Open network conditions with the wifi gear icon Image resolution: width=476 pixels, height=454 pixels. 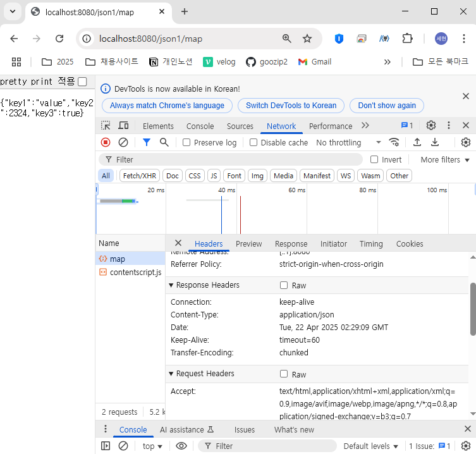(394, 142)
